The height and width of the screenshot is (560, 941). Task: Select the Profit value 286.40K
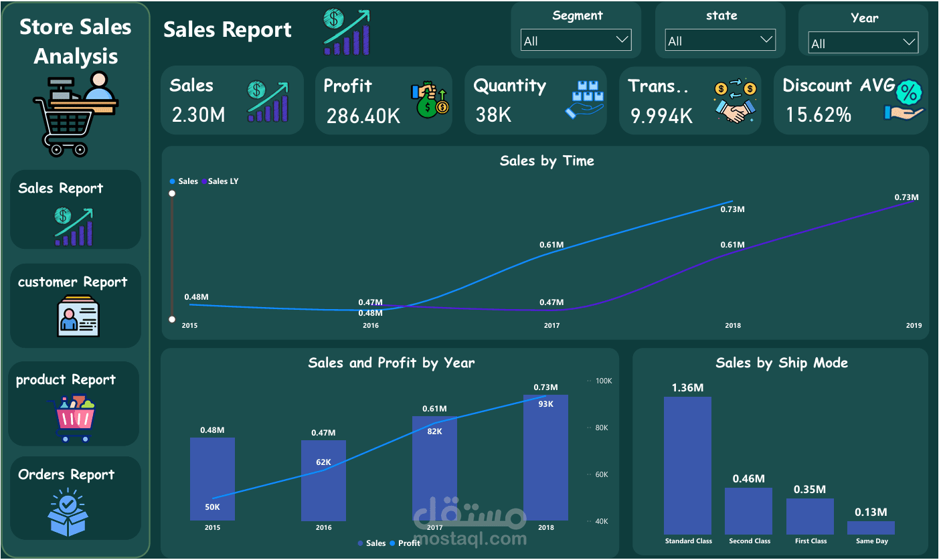(363, 116)
